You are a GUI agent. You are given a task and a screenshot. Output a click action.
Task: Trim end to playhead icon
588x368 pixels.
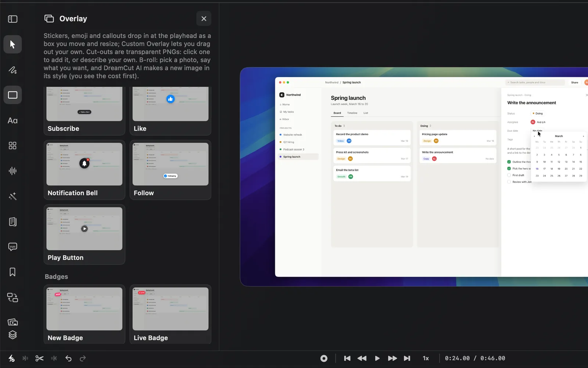tap(54, 358)
